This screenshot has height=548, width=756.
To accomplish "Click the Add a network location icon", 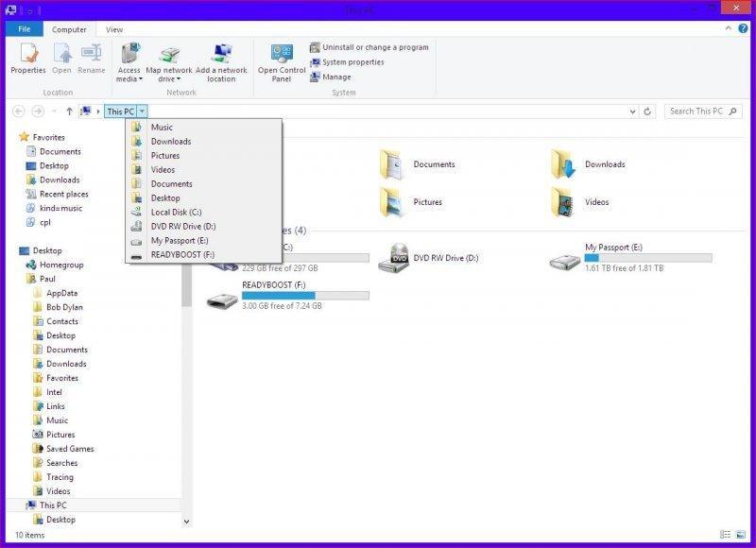I will (221, 61).
